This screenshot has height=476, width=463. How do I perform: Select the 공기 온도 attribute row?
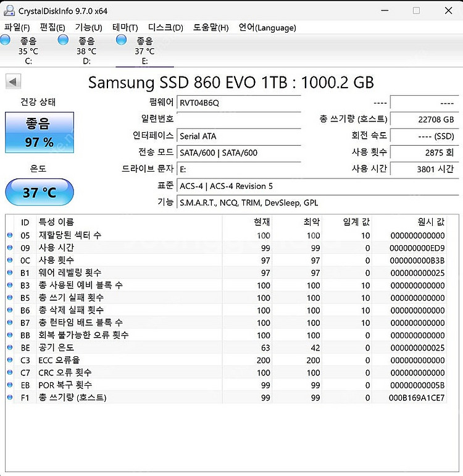click(x=226, y=348)
